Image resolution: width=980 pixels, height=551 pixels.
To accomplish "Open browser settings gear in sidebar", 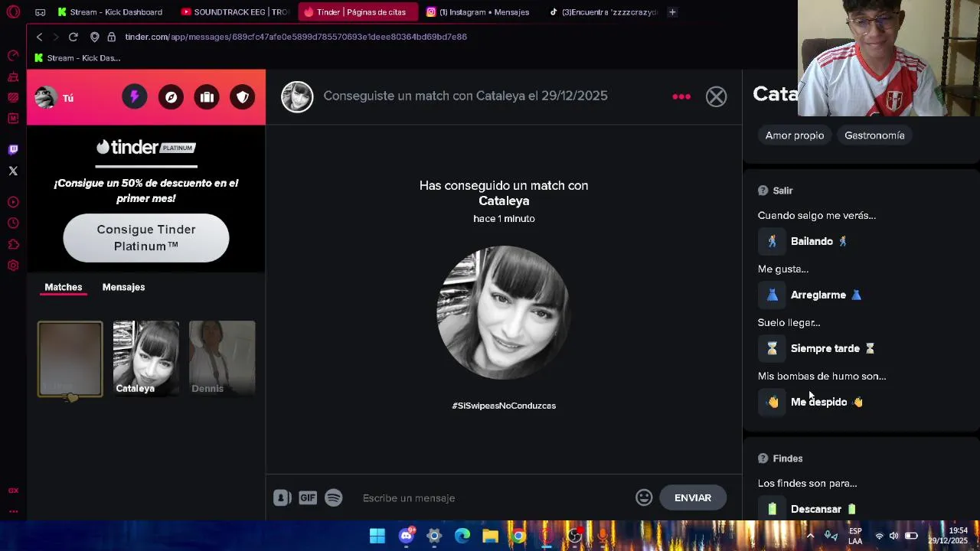I will pos(13,266).
